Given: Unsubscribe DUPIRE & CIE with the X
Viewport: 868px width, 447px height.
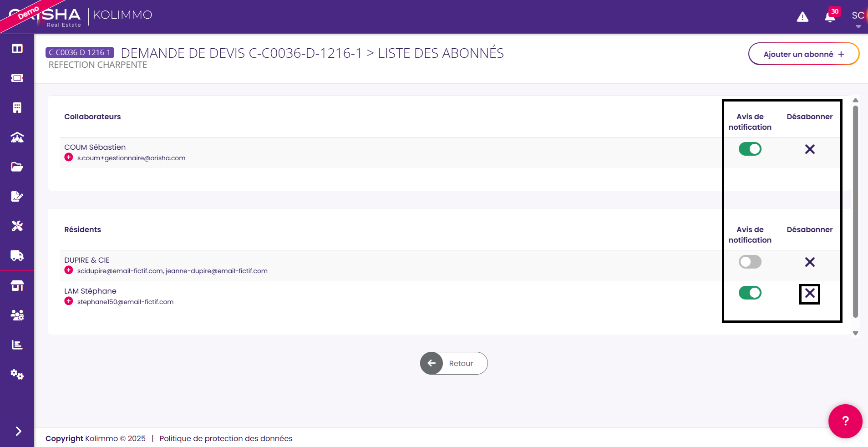Looking at the screenshot, I should 810,262.
